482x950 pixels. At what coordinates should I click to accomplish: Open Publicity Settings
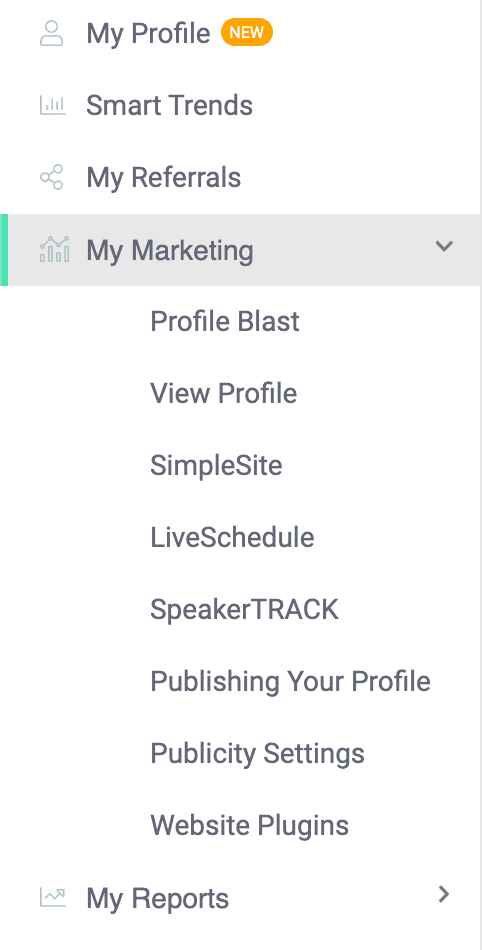coord(257,754)
